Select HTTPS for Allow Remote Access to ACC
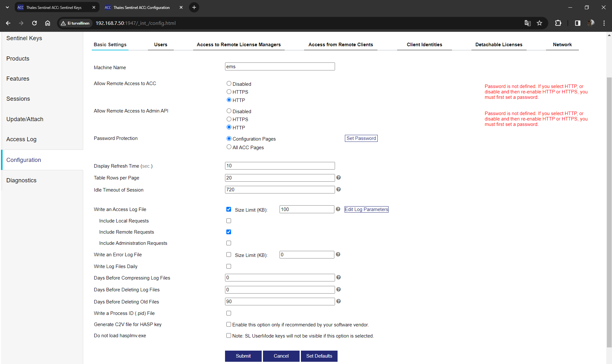This screenshot has width=612, height=364. (x=229, y=92)
